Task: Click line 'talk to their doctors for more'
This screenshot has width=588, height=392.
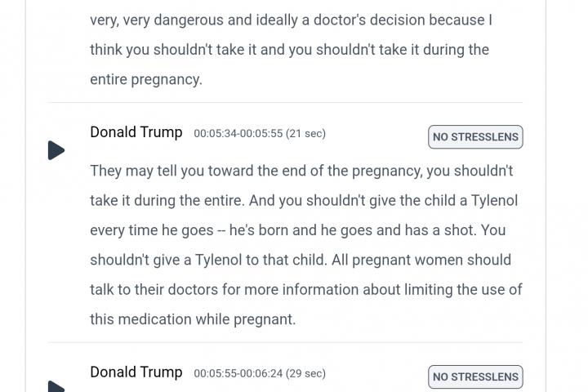Action: pyautogui.click(x=306, y=290)
